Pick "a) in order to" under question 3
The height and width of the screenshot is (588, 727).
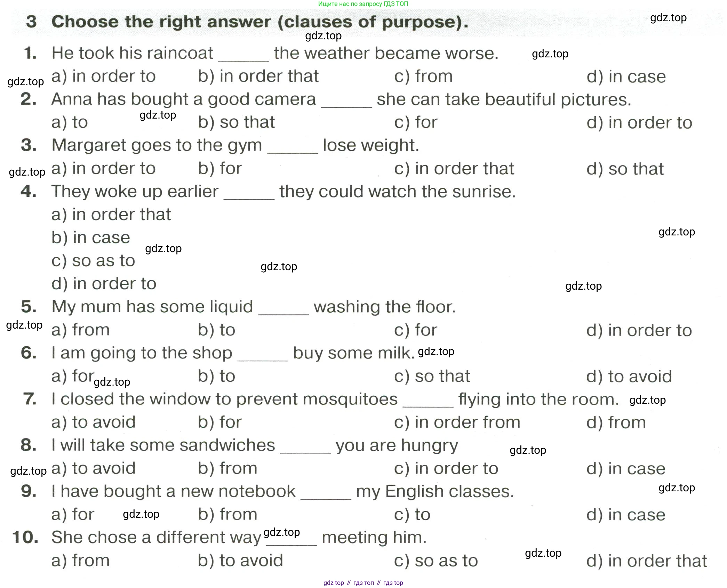click(x=103, y=169)
